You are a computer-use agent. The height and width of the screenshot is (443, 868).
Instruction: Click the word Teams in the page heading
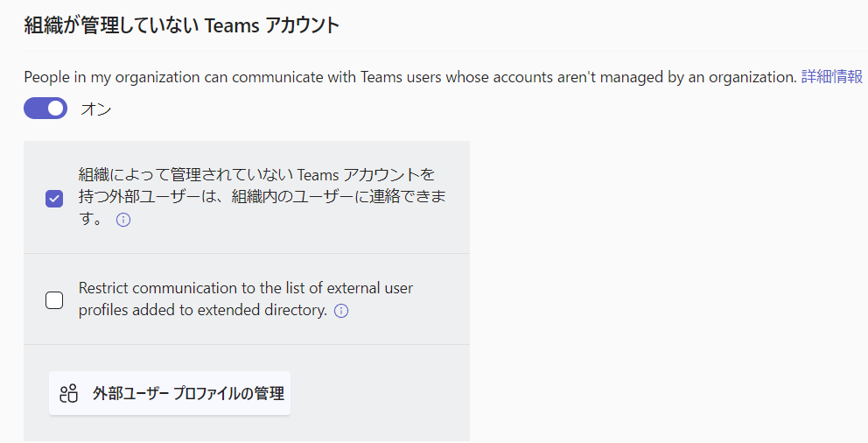232,25
